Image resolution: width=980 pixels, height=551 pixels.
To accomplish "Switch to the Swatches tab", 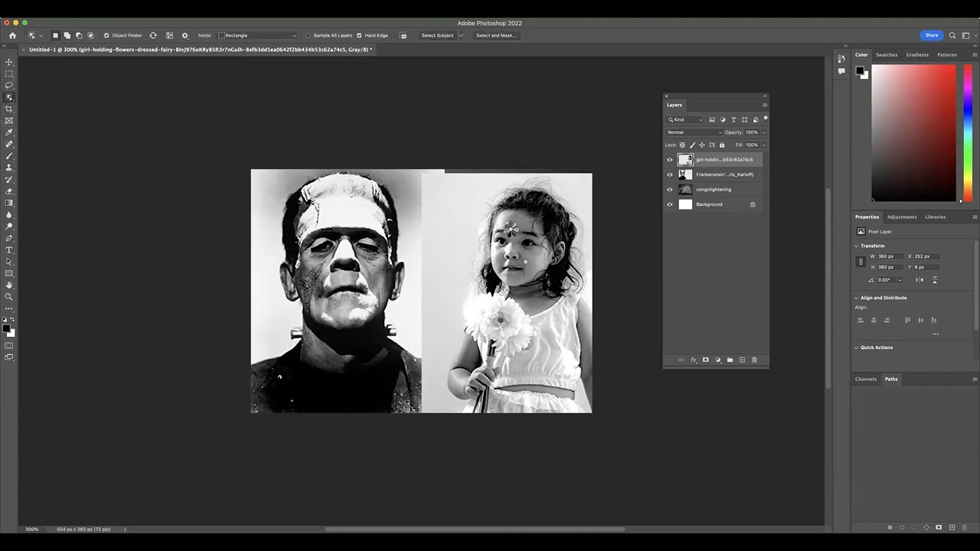I will tap(887, 55).
